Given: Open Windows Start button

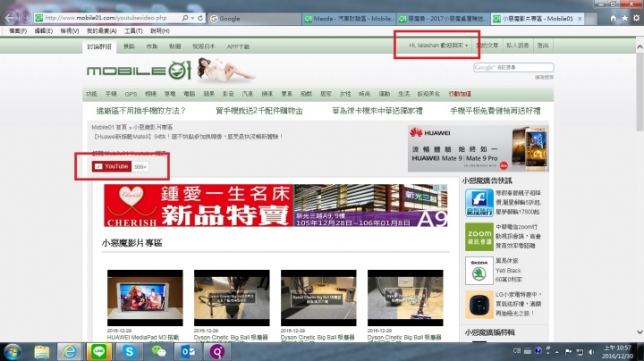Looking at the screenshot, I should (13, 352).
